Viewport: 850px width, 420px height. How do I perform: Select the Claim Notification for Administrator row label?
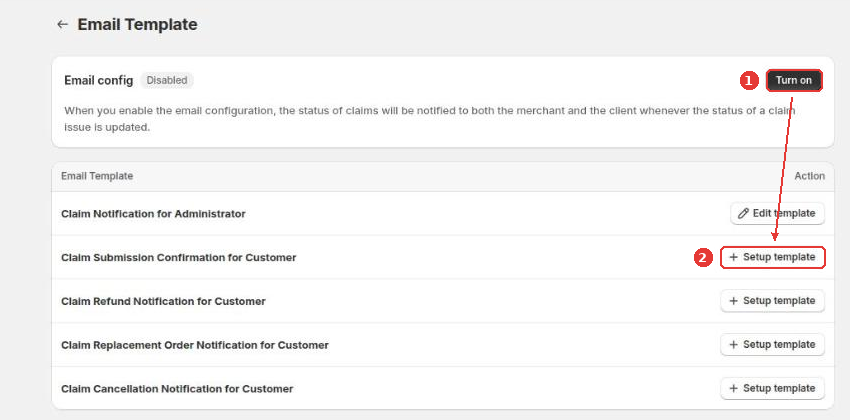coord(153,214)
